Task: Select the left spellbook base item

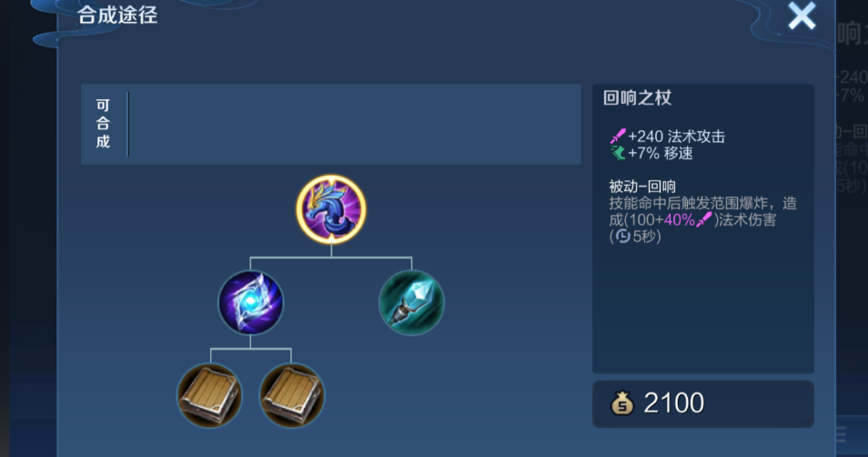Action: coord(210,395)
